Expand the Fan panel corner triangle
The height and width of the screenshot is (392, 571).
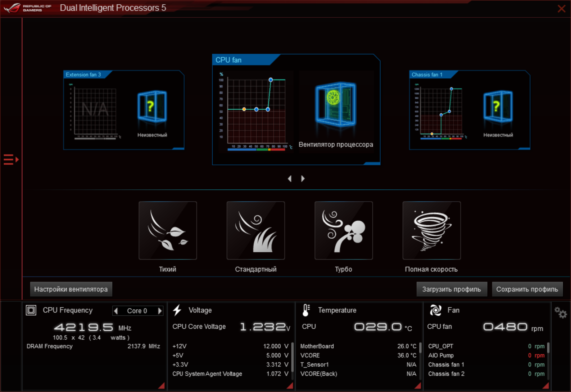[546, 386]
